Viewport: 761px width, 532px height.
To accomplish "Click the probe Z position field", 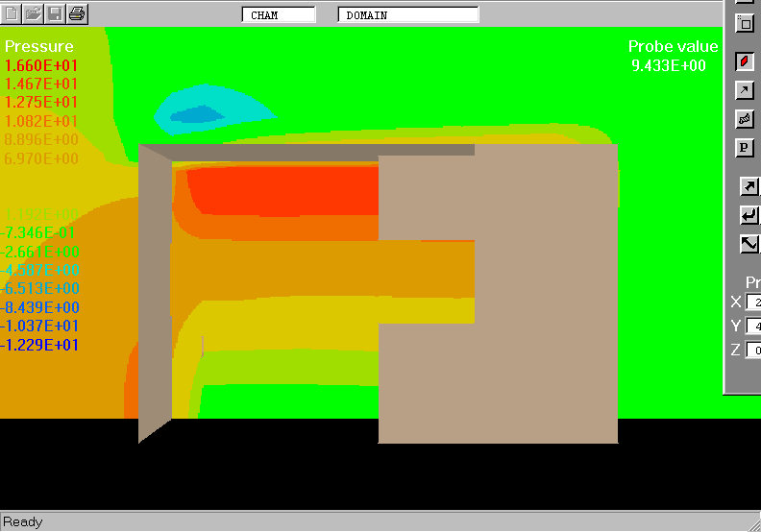I will click(753, 351).
